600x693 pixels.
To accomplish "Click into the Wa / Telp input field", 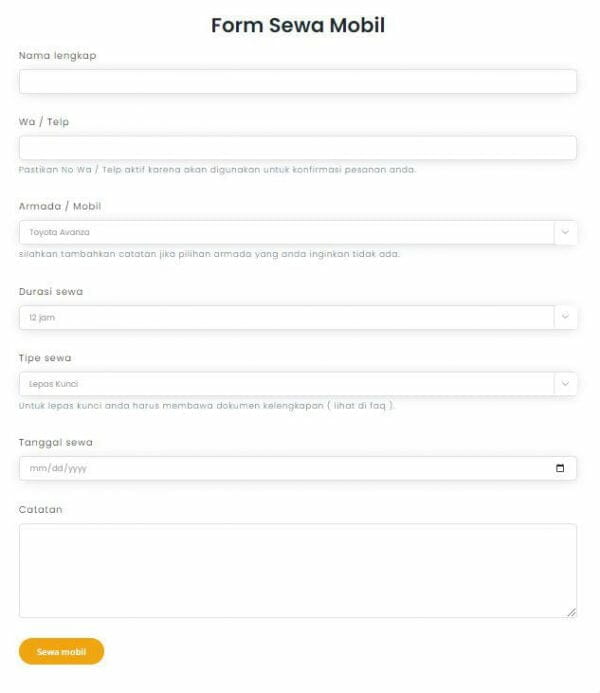I will click(x=298, y=148).
